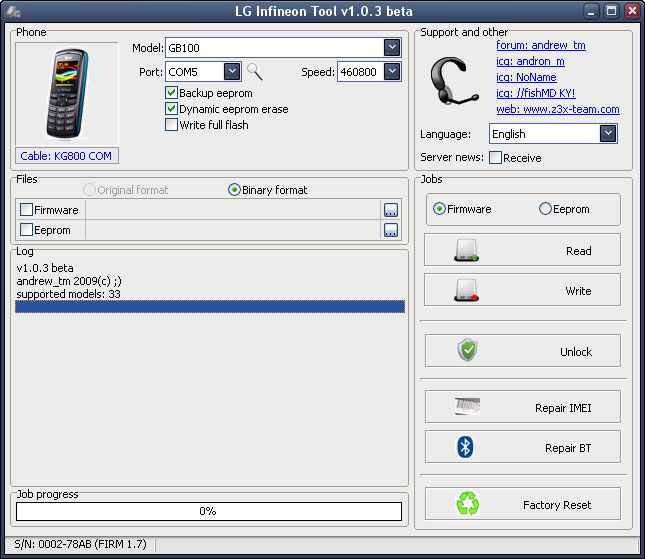Click the Read button label
Viewport: 645px width, 559px height.
pos(578,251)
